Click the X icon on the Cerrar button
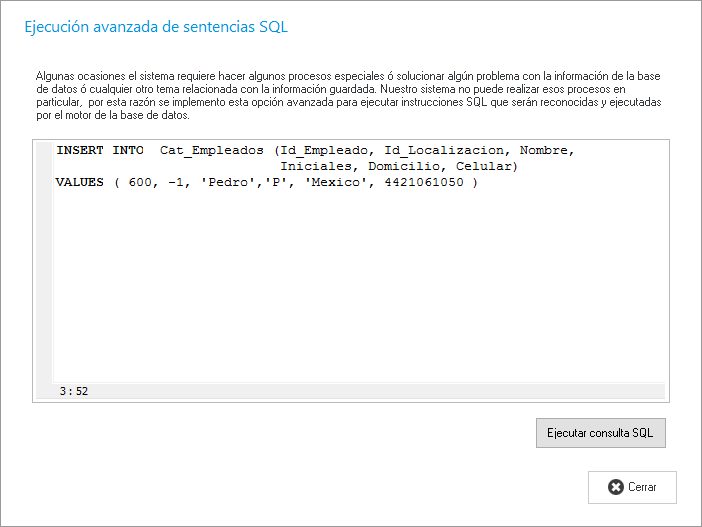Viewport: 702px width, 527px height. [615, 487]
